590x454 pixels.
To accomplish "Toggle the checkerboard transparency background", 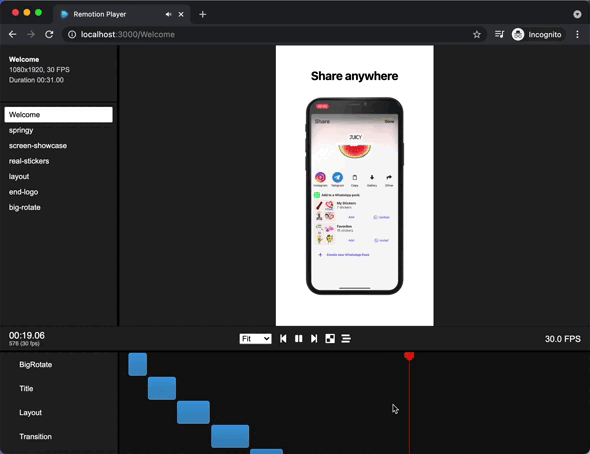I will (x=330, y=339).
